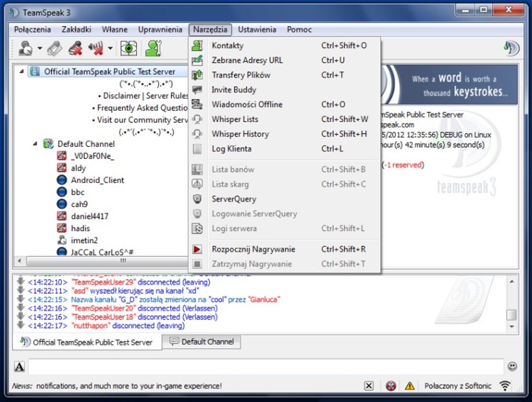532x402 pixels.
Task: Select the Frequently Asked Questions channel
Action: 139,108
